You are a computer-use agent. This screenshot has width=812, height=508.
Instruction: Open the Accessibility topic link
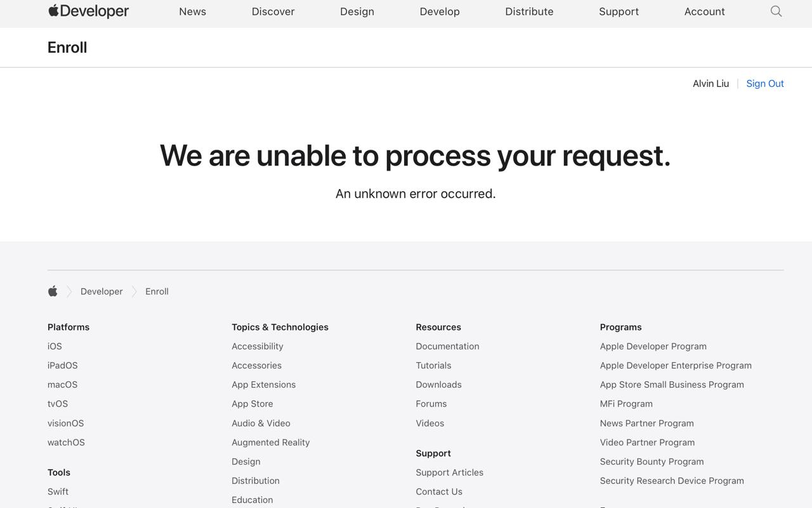click(x=258, y=346)
